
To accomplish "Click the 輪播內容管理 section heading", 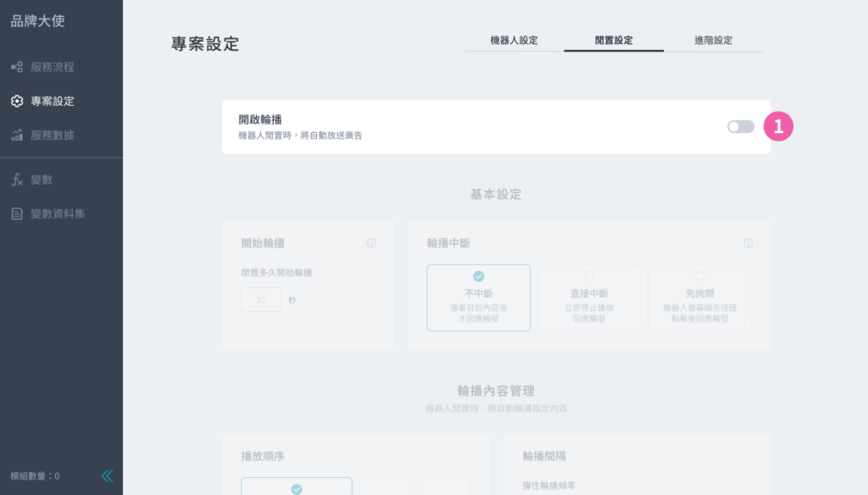I will tap(496, 391).
